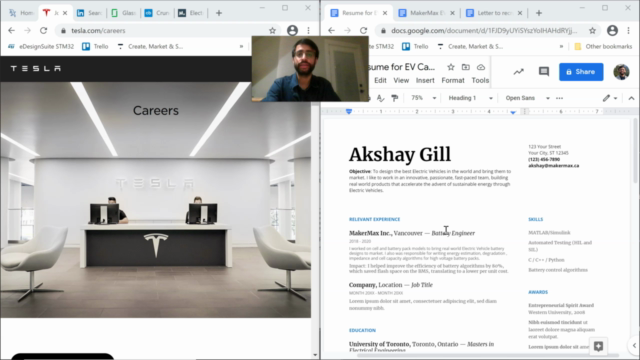
Task: Switch to the Glassdoor tab
Action: pyautogui.click(x=123, y=13)
